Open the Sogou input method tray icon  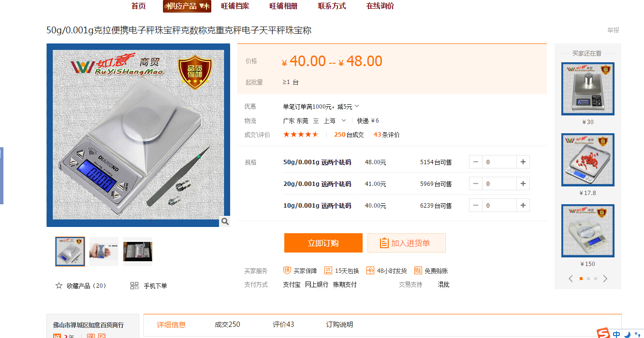[x=603, y=333]
